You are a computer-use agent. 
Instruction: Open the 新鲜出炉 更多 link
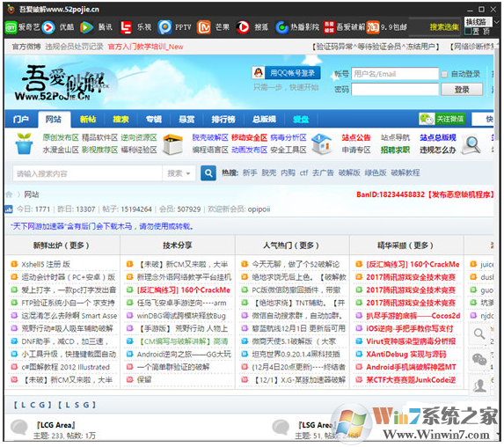(x=77, y=245)
